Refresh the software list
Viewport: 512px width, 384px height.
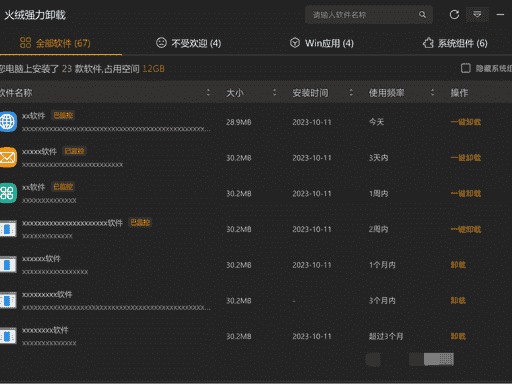pyautogui.click(x=454, y=15)
